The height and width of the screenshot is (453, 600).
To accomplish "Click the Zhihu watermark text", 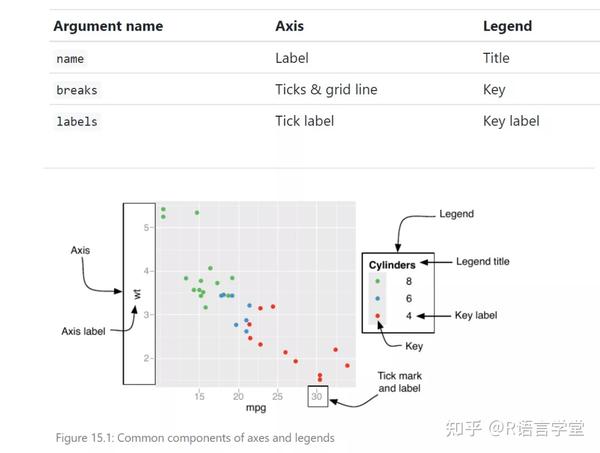I will point(515,428).
